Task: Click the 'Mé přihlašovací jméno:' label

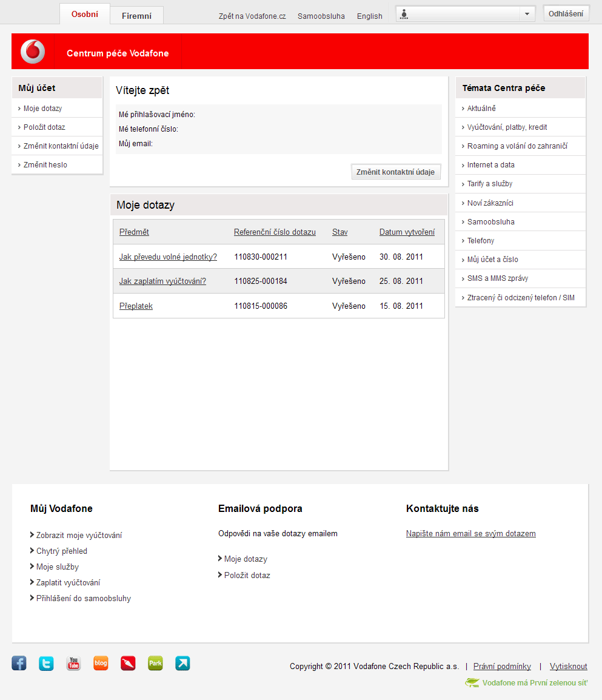Action: point(156,115)
